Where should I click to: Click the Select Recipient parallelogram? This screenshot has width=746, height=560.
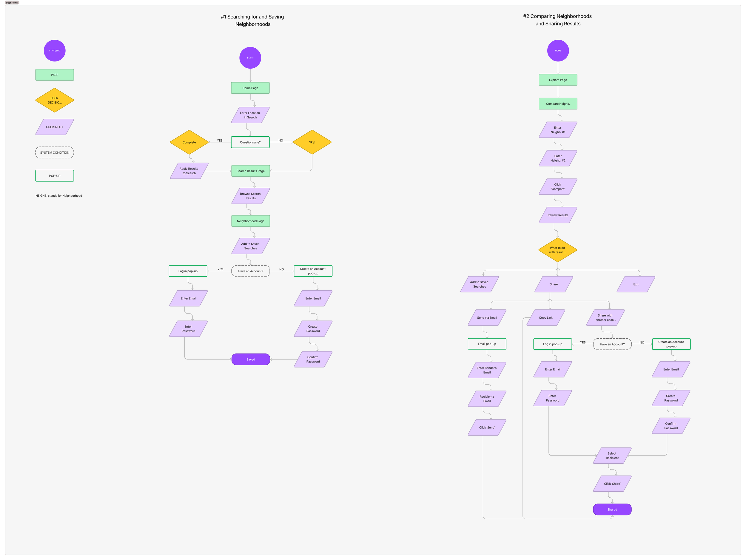point(612,456)
